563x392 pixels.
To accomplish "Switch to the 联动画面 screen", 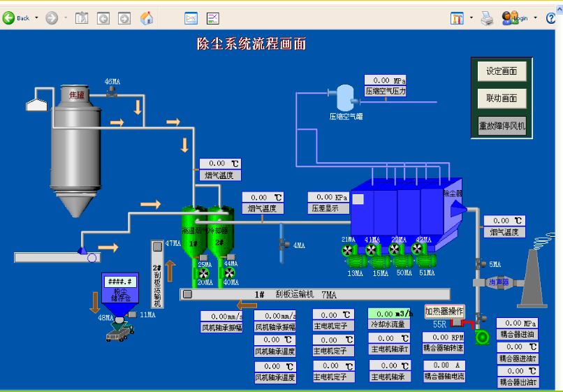I will [x=501, y=99].
